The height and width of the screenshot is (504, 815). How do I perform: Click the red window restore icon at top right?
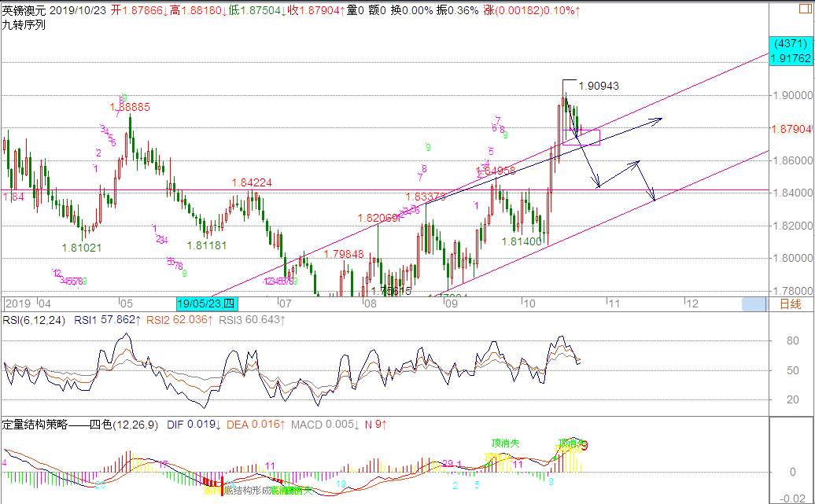click(805, 9)
